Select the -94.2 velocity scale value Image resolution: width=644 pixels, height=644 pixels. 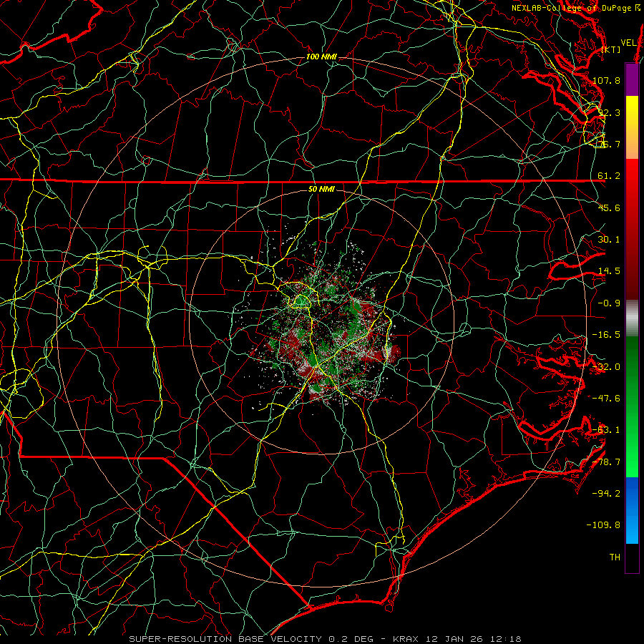606,494
